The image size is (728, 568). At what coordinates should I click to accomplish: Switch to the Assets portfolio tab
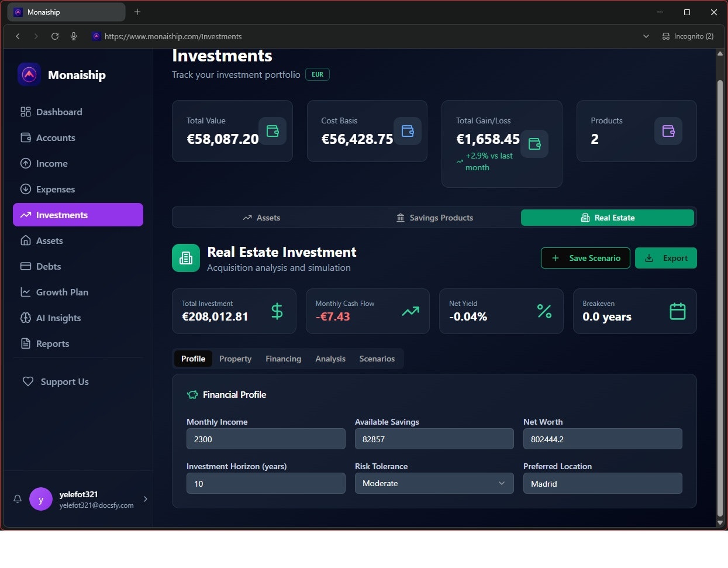tap(261, 218)
